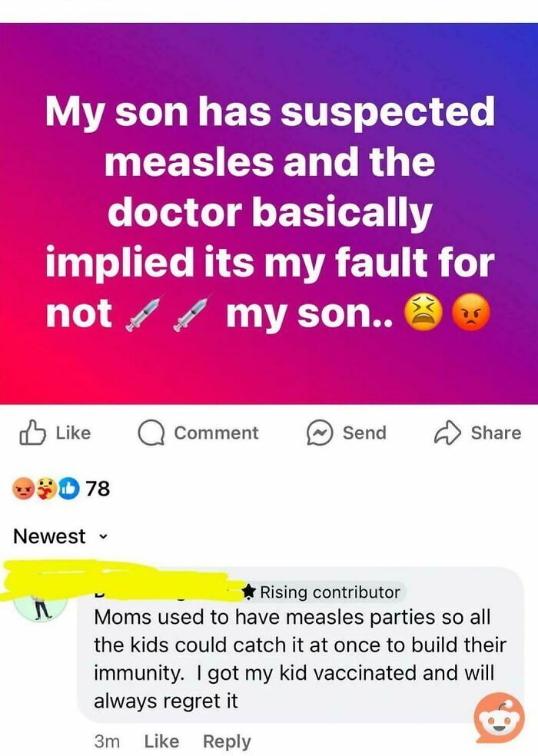Open the Newest comment sort dropdown
Viewport: 538px width, 756px height.
tap(50, 536)
